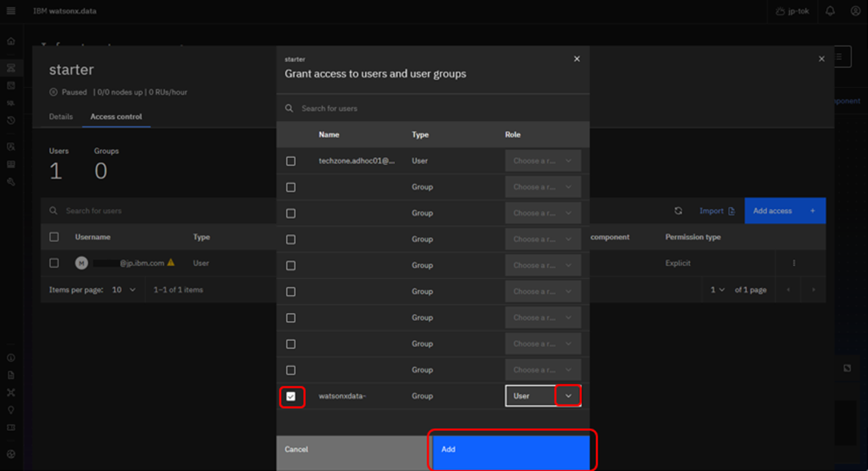This screenshot has height=471, width=868.
Task: Uncheck the watsonxdata- group checkbox
Action: click(291, 396)
